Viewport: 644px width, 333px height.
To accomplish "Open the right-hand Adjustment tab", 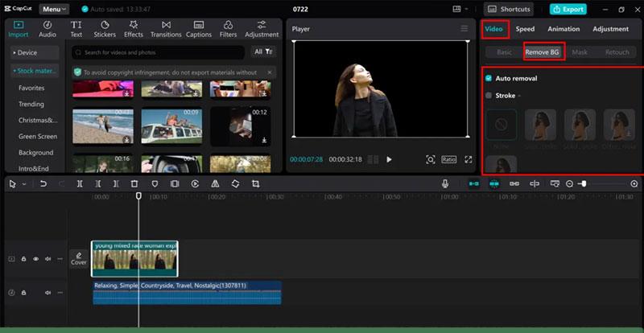I will point(610,29).
